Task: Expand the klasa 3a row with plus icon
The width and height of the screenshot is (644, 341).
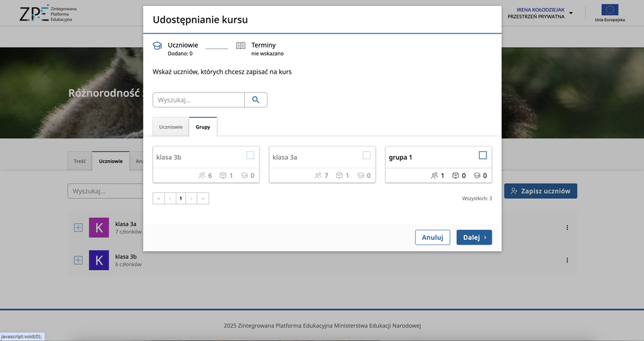Action: 78,228
